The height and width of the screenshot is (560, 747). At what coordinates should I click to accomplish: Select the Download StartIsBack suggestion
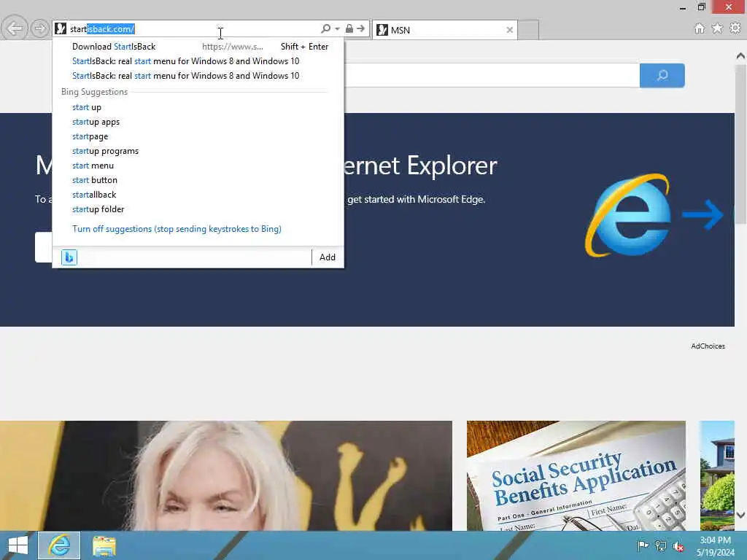coord(198,47)
